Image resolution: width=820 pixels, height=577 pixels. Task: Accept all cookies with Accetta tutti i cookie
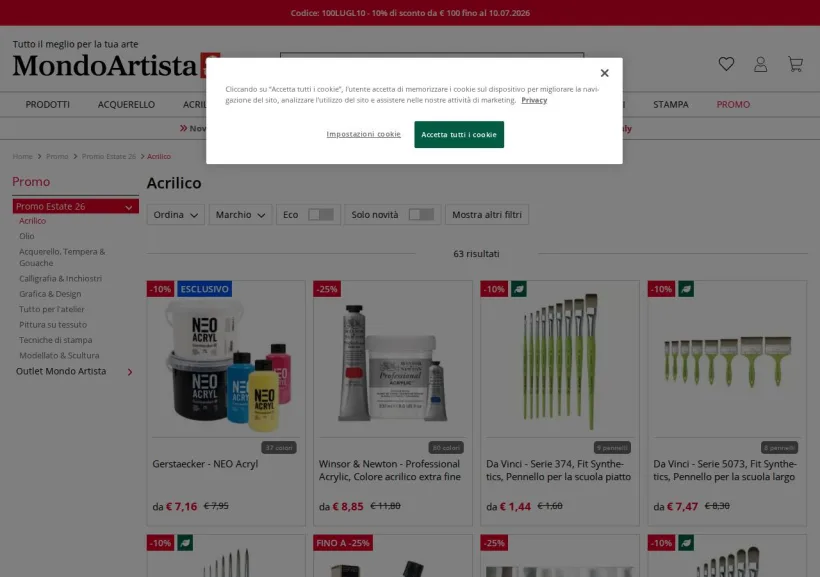[459, 134]
